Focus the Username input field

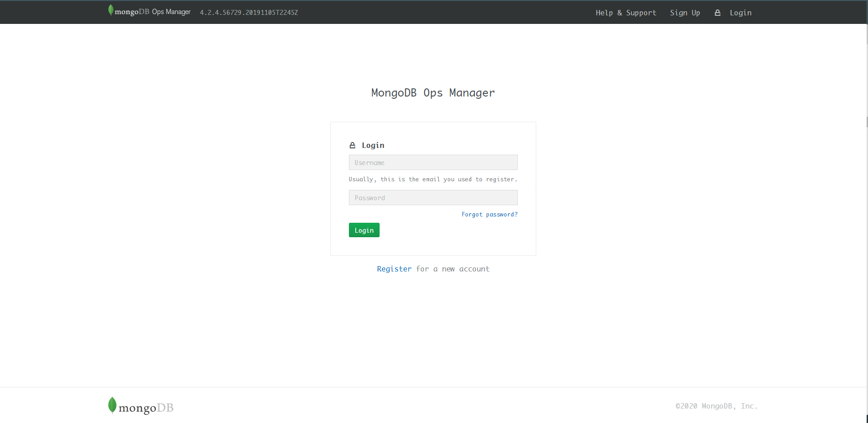[433, 162]
